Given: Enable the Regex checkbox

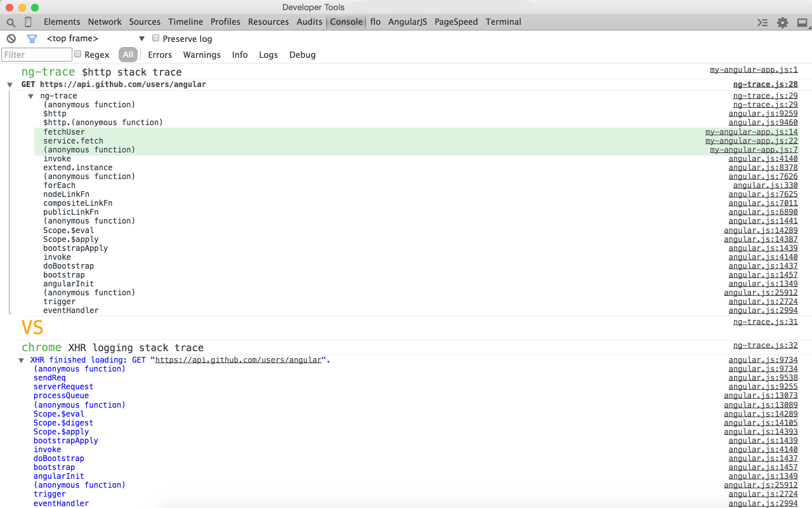Looking at the screenshot, I should [x=78, y=54].
